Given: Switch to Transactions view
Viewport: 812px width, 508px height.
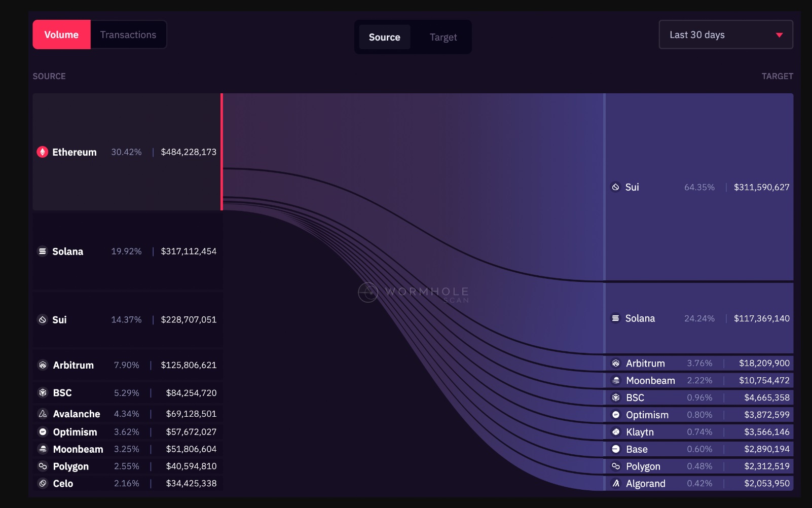Looking at the screenshot, I should (x=128, y=34).
